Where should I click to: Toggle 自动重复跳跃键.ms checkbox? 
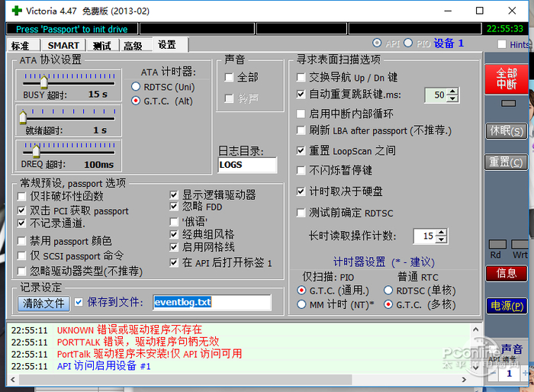pos(301,94)
